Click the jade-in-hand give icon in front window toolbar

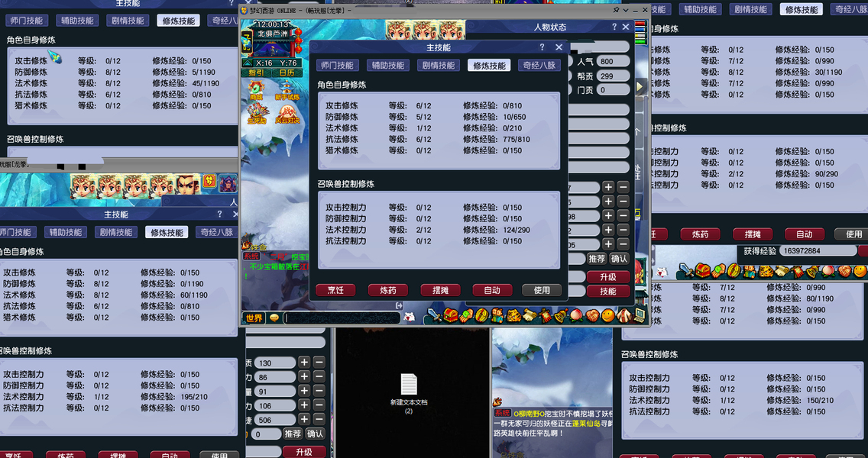click(466, 315)
